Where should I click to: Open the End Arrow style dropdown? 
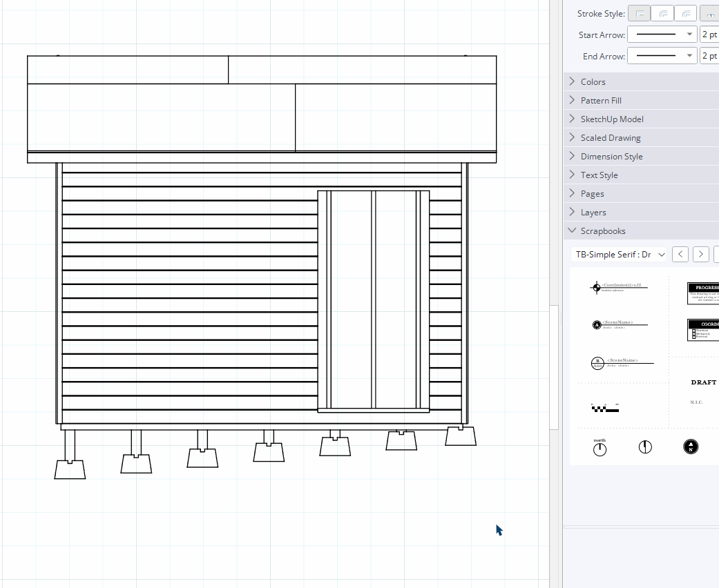[x=662, y=56]
